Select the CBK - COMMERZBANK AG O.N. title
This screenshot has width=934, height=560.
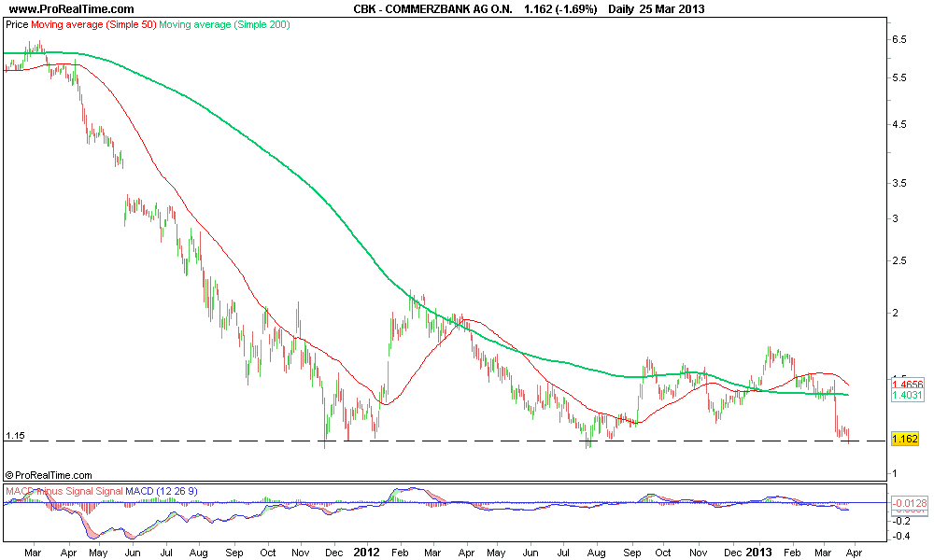pos(432,9)
